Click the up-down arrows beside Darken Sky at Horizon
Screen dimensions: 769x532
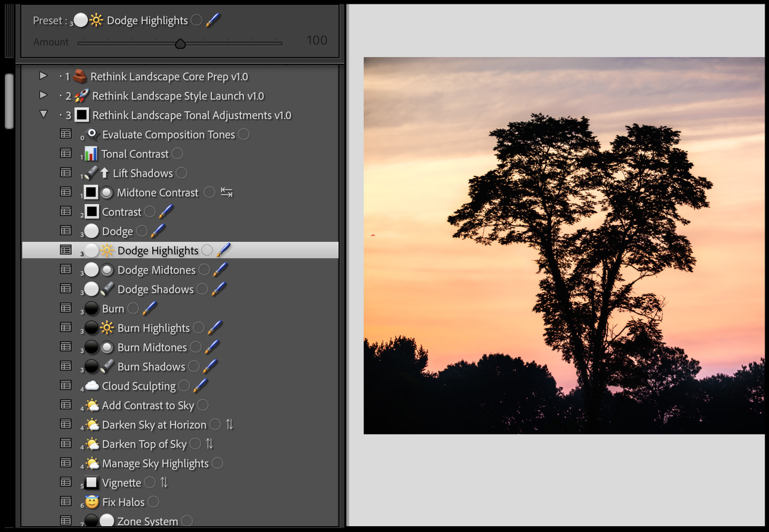229,425
